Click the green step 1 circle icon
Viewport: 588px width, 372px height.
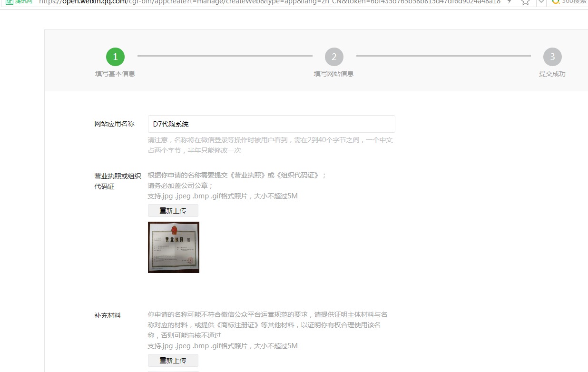(115, 56)
